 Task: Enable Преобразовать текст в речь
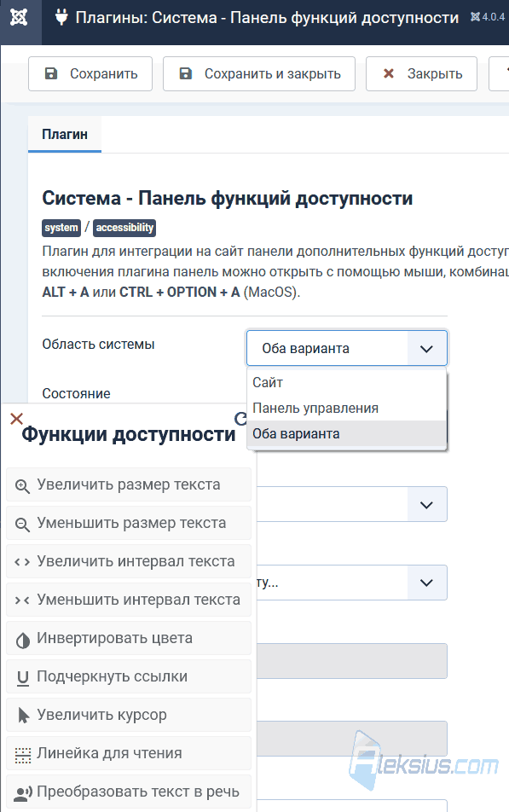pyautogui.click(x=129, y=792)
